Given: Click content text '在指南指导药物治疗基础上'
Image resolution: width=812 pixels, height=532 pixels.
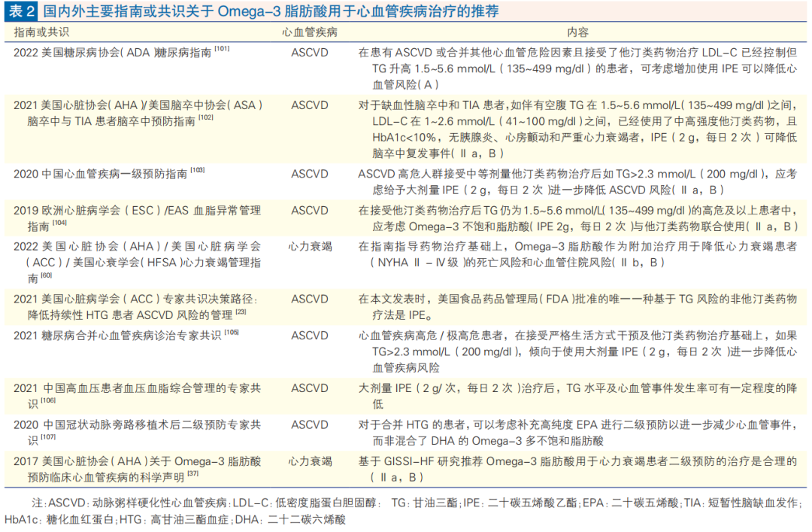Looking at the screenshot, I should 431,246.
